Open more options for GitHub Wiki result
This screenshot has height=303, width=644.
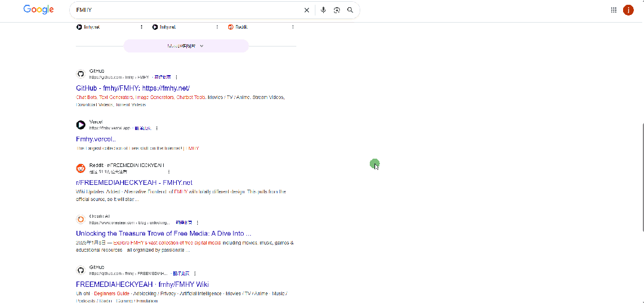coord(195,274)
